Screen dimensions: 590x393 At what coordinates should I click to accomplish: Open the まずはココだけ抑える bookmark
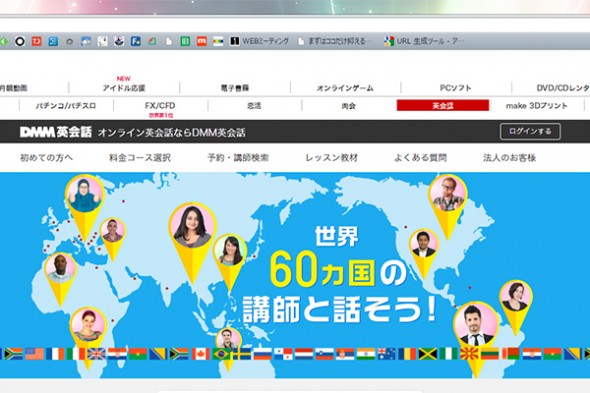(x=335, y=41)
